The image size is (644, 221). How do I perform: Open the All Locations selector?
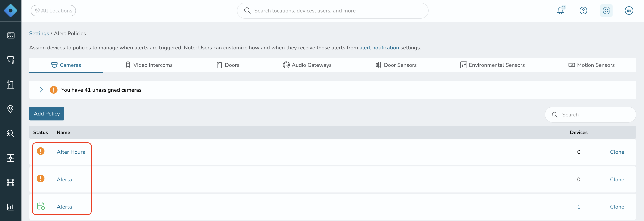[x=53, y=11]
